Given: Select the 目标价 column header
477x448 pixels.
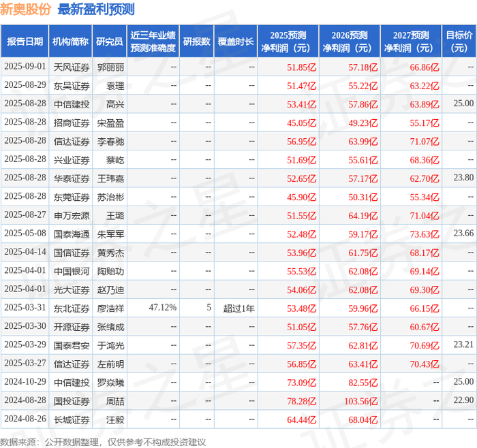Looking at the screenshot, I should (459, 42).
